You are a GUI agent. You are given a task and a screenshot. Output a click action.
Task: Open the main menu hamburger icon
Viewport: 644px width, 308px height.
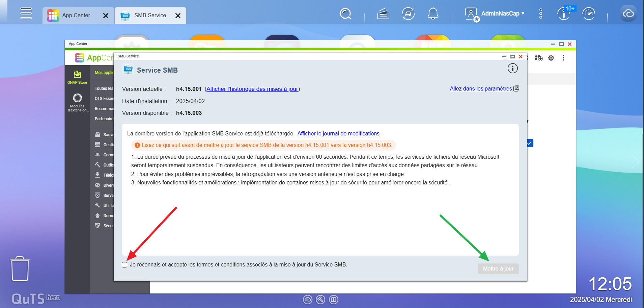[x=26, y=14]
